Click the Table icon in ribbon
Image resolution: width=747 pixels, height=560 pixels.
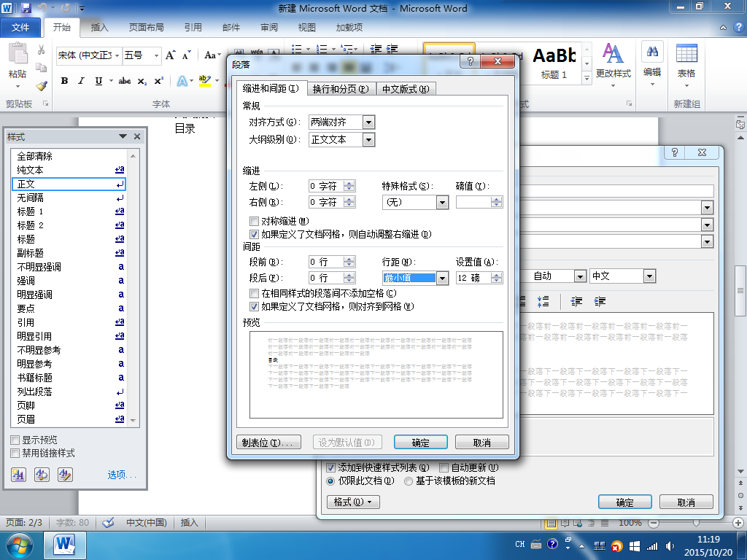(x=686, y=52)
